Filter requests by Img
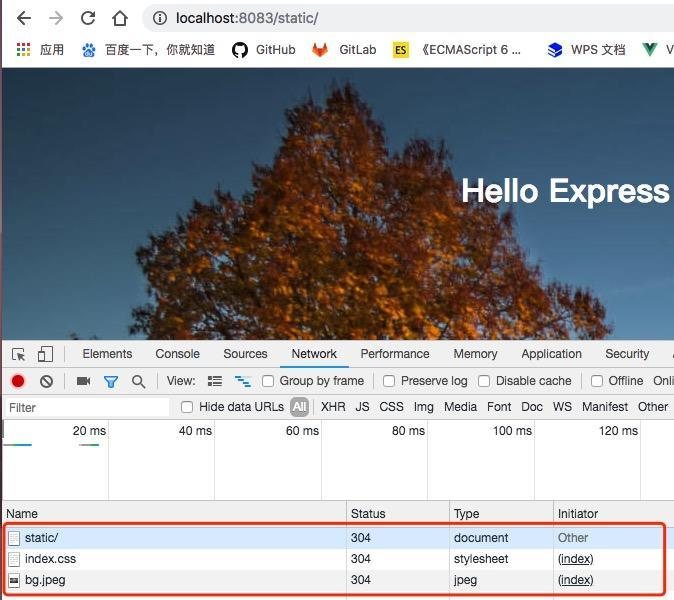This screenshot has height=600, width=674. (423, 407)
